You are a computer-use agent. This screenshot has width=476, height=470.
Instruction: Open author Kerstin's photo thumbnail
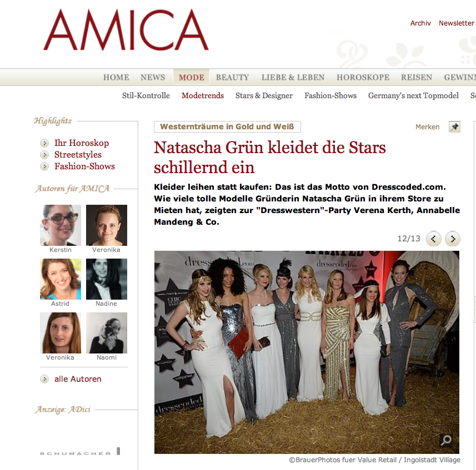pos(61,225)
